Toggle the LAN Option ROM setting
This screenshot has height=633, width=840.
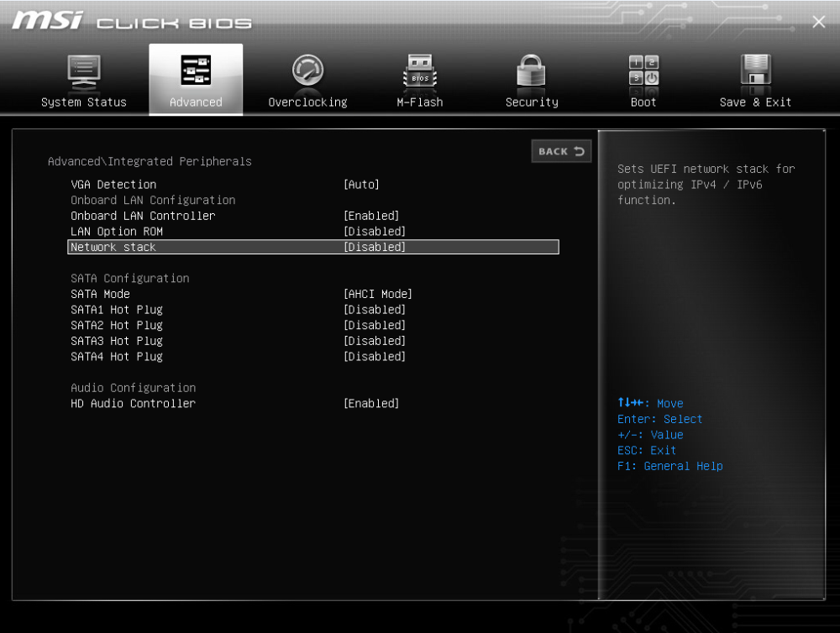point(116,232)
